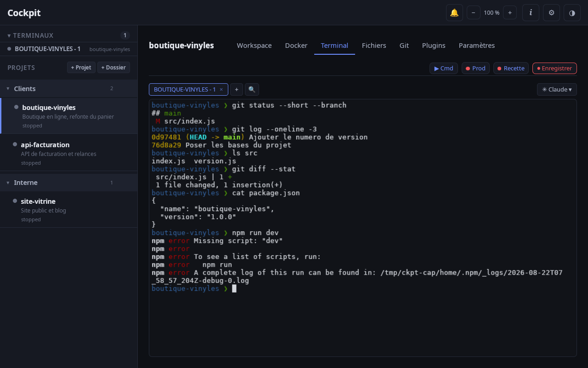Click the '"version": "1.0.0"' line
This screenshot has width=588, height=368.
point(198,217)
